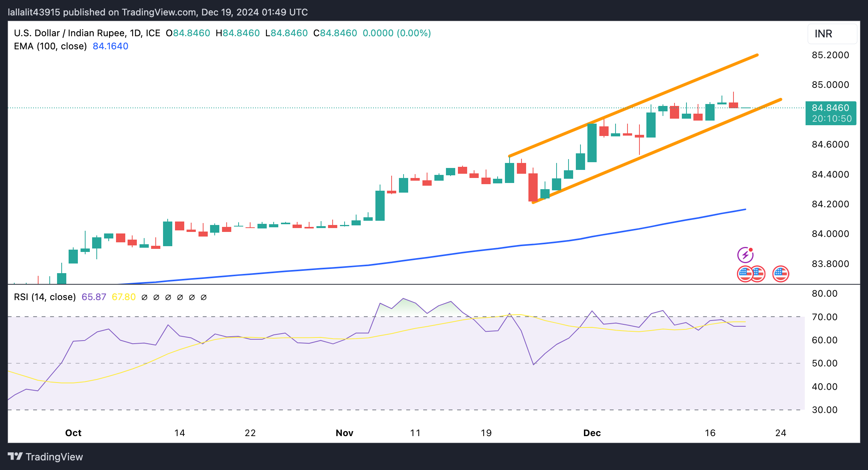This screenshot has width=868, height=470.
Task: Open the INR currency selector
Action: click(x=832, y=34)
